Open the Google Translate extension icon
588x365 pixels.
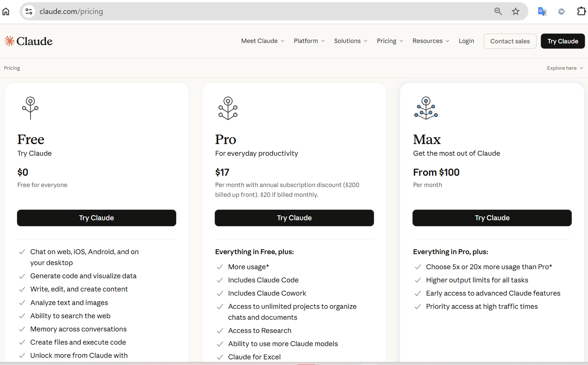542,11
